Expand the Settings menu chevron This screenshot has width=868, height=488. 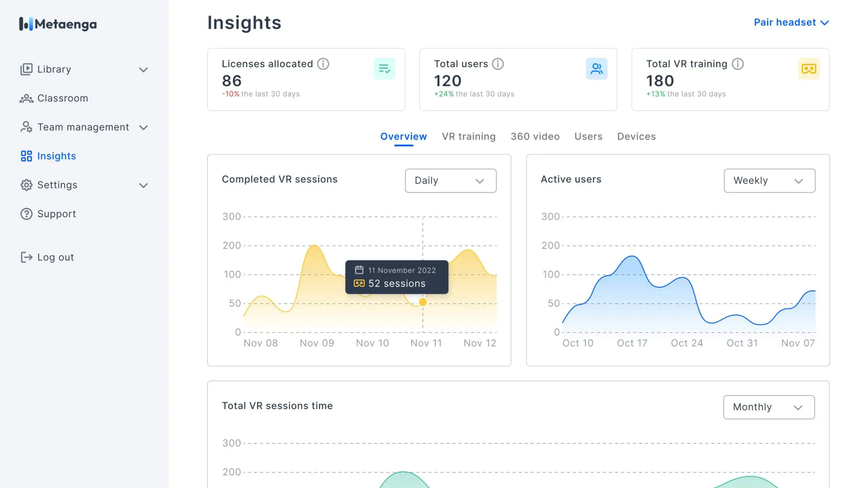[143, 185]
